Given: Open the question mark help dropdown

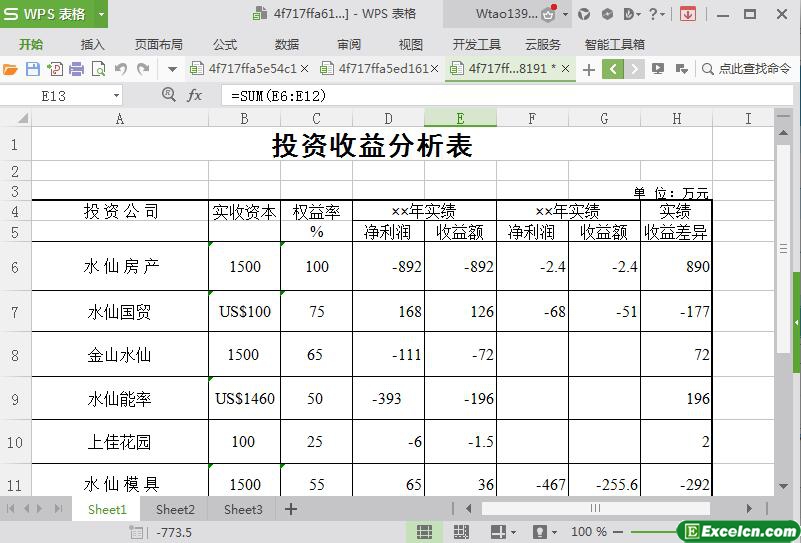Looking at the screenshot, I should click(x=657, y=14).
